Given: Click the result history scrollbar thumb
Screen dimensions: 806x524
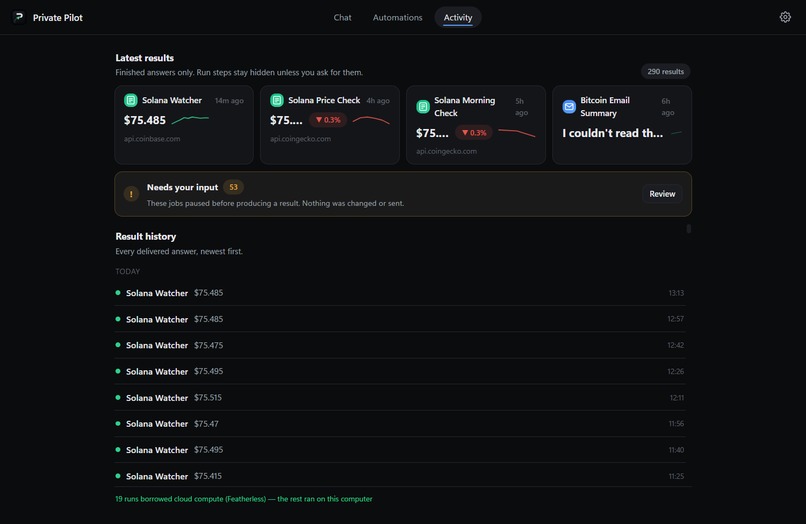Looking at the screenshot, I should point(688,229).
